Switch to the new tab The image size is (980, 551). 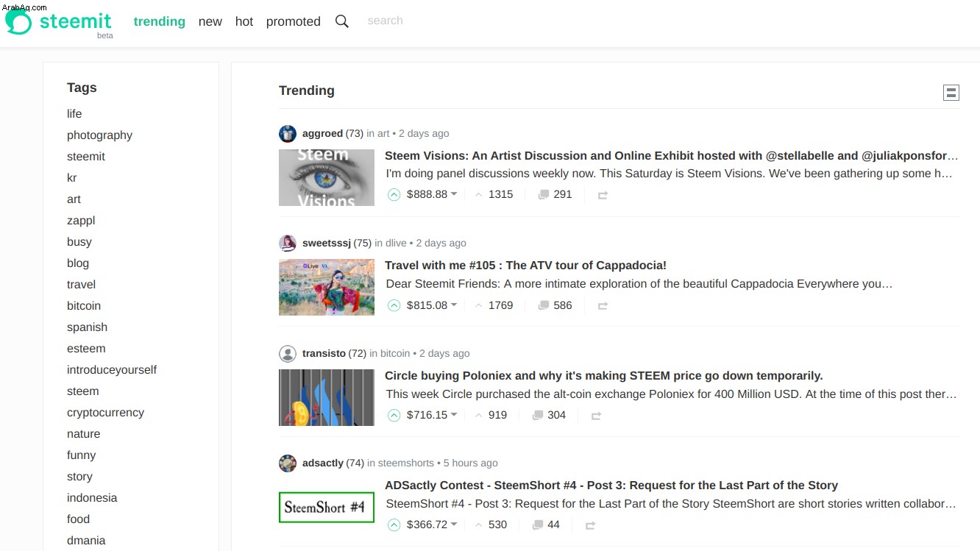click(x=210, y=21)
